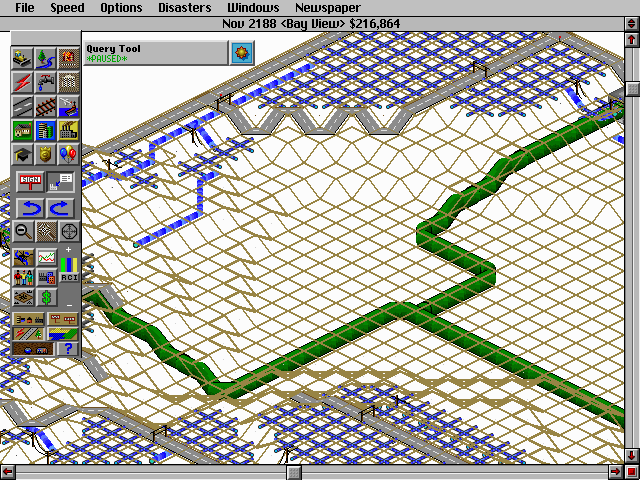
Task: Open the Neighbors window
Action: coord(23,298)
